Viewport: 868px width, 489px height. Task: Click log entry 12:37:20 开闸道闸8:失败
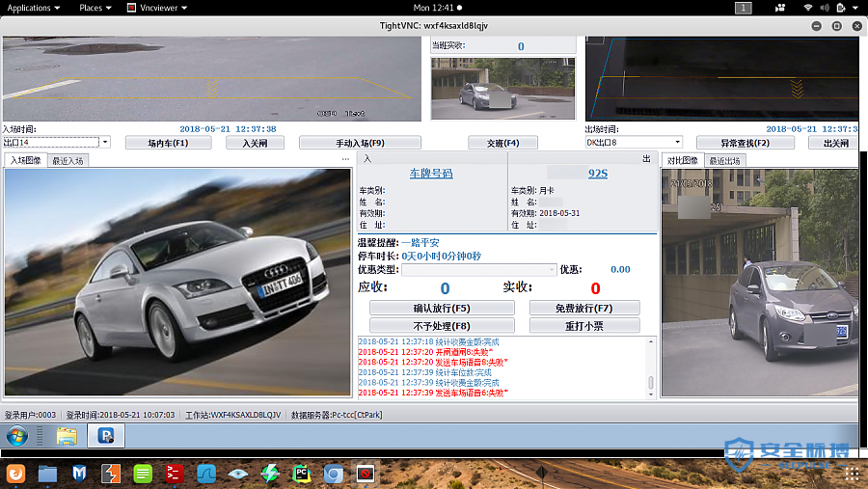pos(425,352)
